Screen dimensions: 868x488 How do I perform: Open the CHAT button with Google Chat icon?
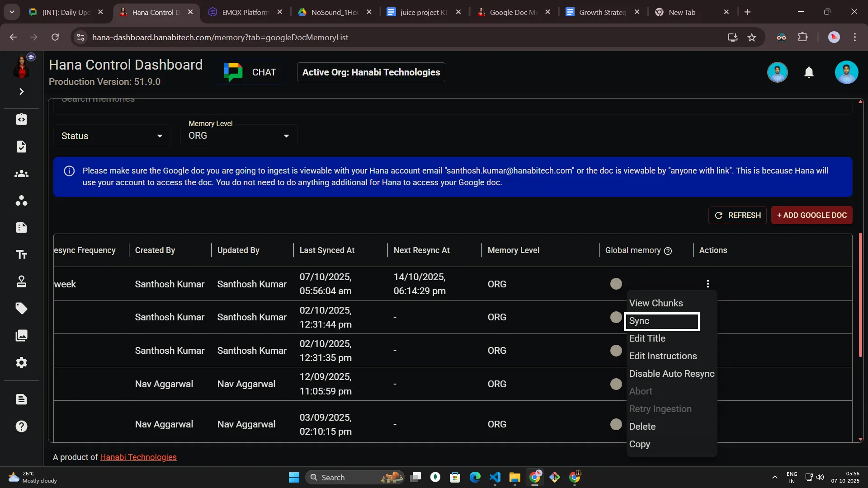tap(250, 72)
